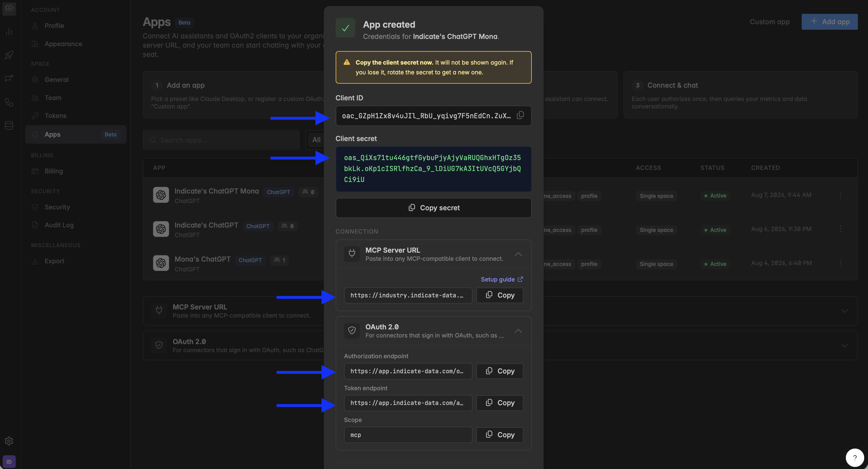Open row menu for Indicate's ChatGPT Mona
Viewport: 868px width, 469px height.
840,195
